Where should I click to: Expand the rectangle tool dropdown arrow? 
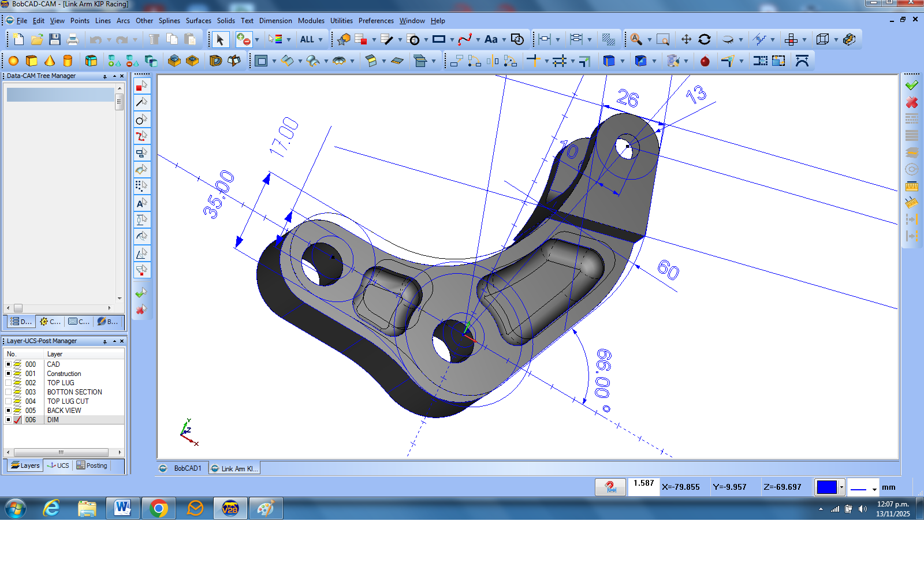tap(452, 40)
